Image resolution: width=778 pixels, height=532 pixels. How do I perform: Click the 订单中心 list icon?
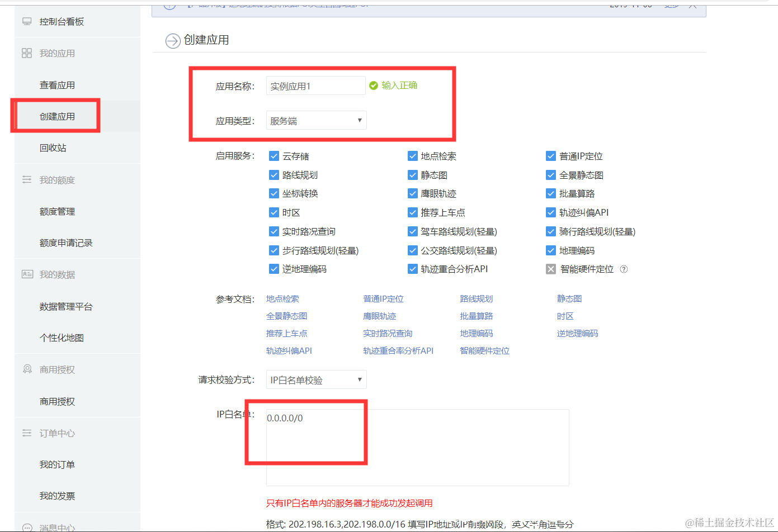coord(26,433)
